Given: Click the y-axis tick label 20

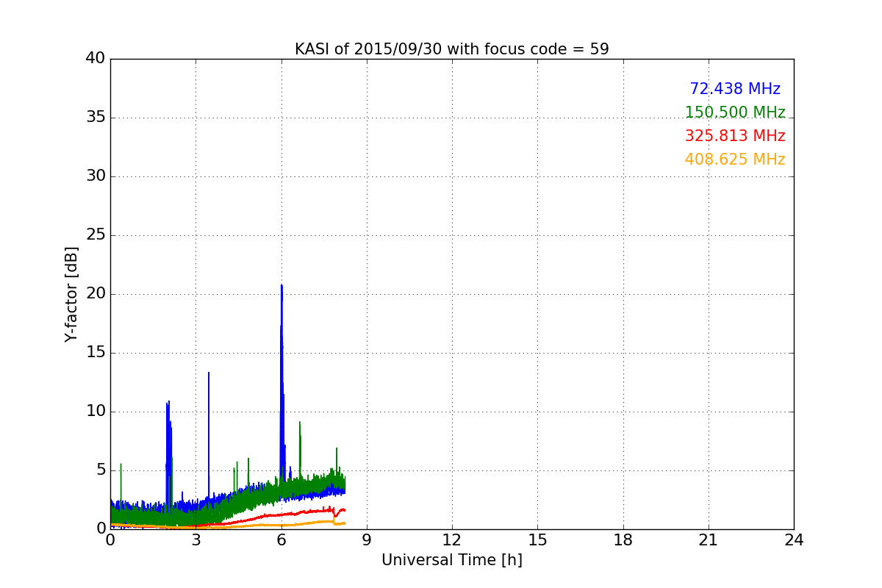Looking at the screenshot, I should [96, 293].
